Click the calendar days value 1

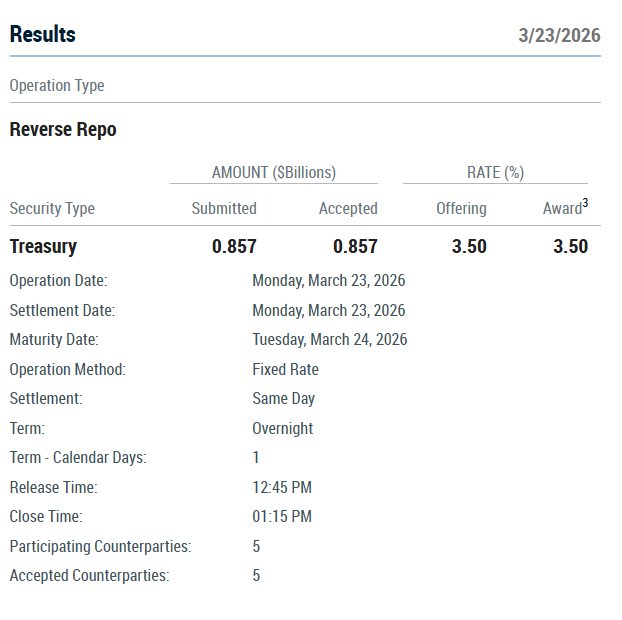point(256,457)
